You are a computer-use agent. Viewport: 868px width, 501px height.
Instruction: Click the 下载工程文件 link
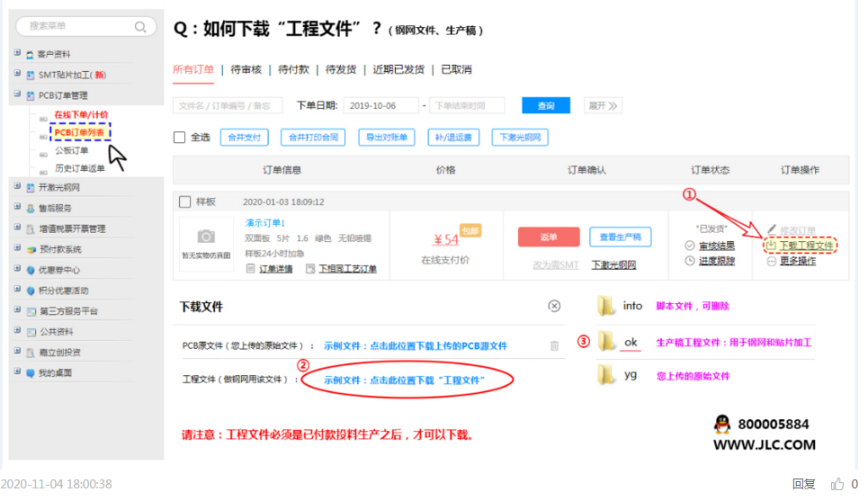pos(805,245)
